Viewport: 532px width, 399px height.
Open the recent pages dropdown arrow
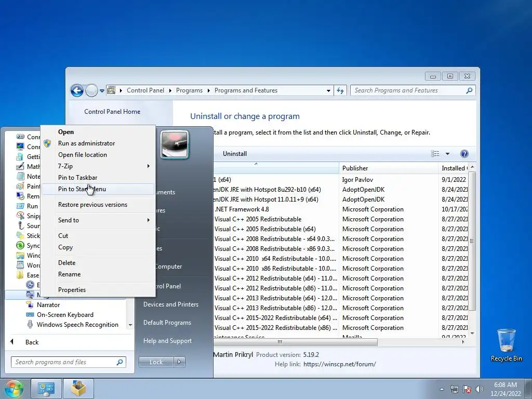click(x=102, y=90)
